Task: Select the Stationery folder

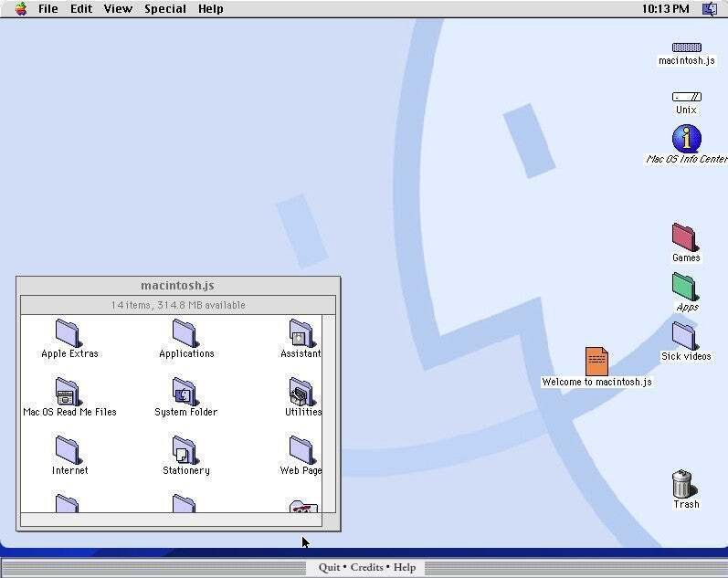Action: point(185,450)
